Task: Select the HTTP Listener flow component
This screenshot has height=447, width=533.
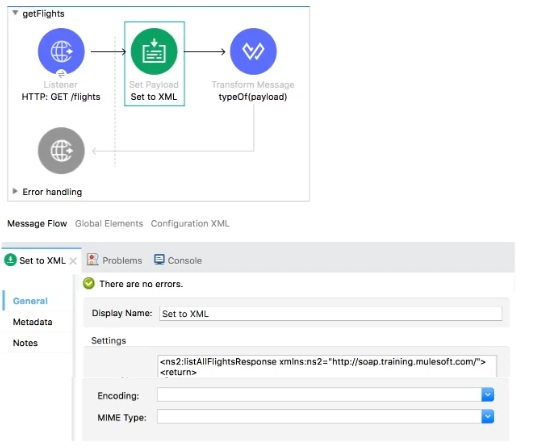Action: point(61,52)
